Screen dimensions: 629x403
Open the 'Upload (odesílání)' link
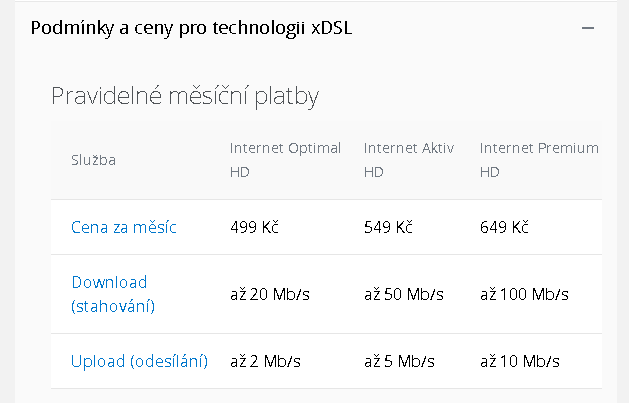click(139, 361)
